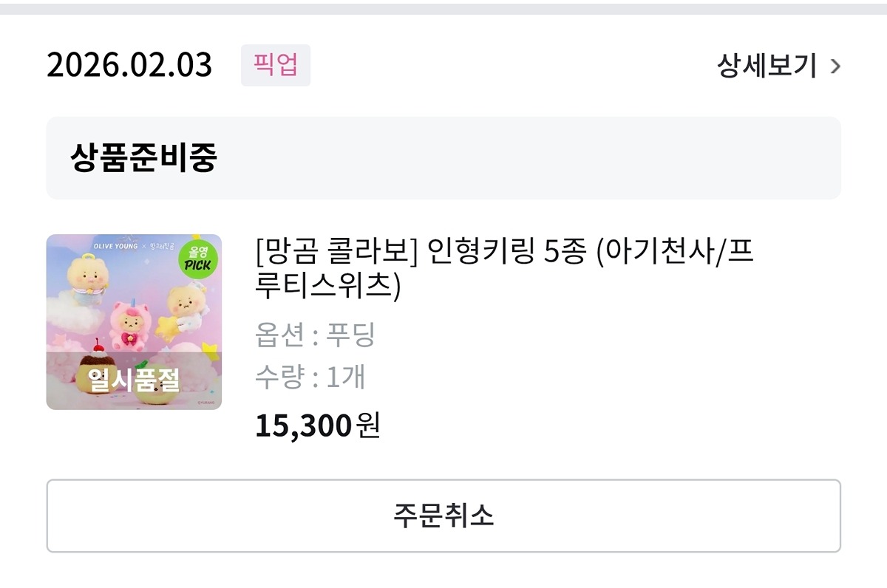Tap the pink 픽업 badge

pos(275,65)
